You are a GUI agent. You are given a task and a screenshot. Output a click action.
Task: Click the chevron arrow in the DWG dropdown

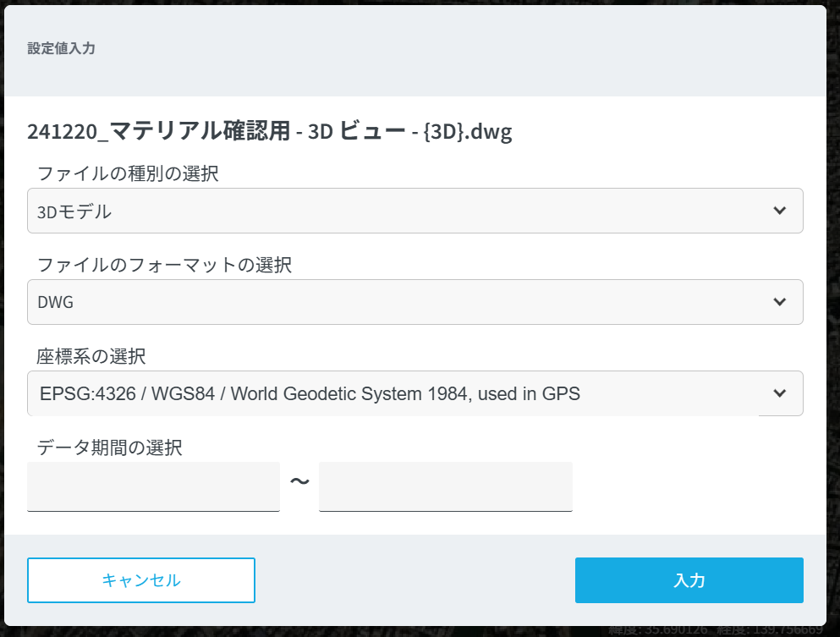pyautogui.click(x=779, y=302)
